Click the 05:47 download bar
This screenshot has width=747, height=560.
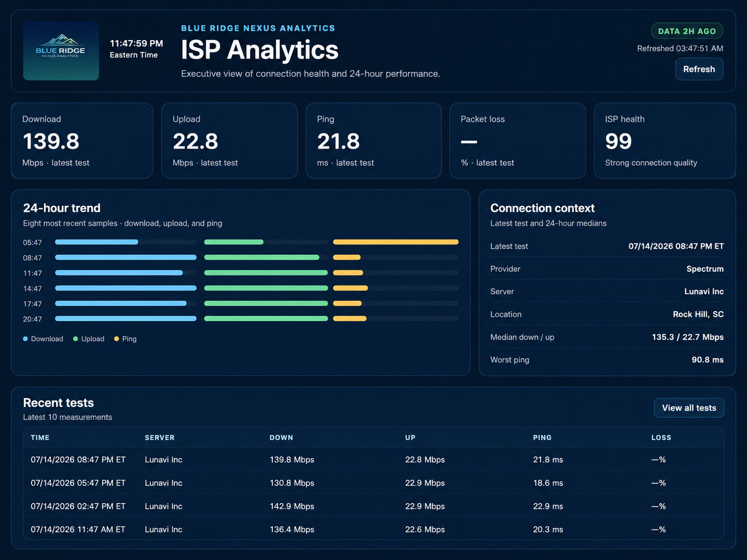click(x=96, y=242)
